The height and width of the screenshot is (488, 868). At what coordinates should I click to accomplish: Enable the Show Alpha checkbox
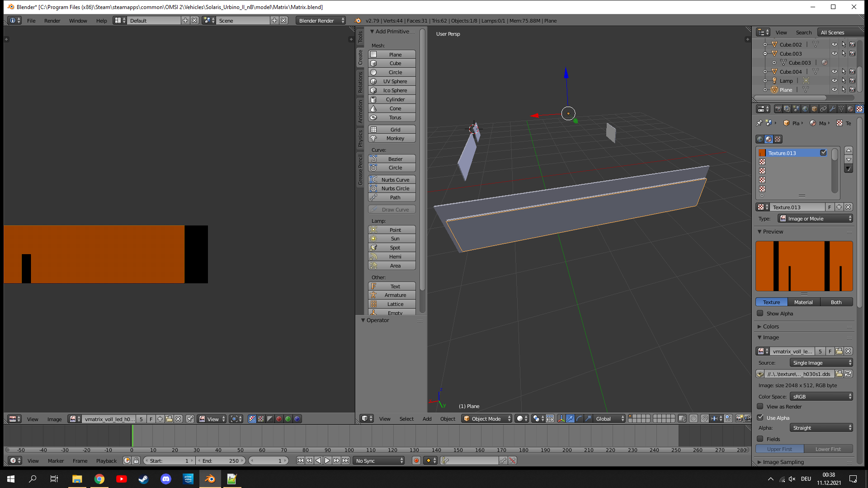pyautogui.click(x=760, y=314)
